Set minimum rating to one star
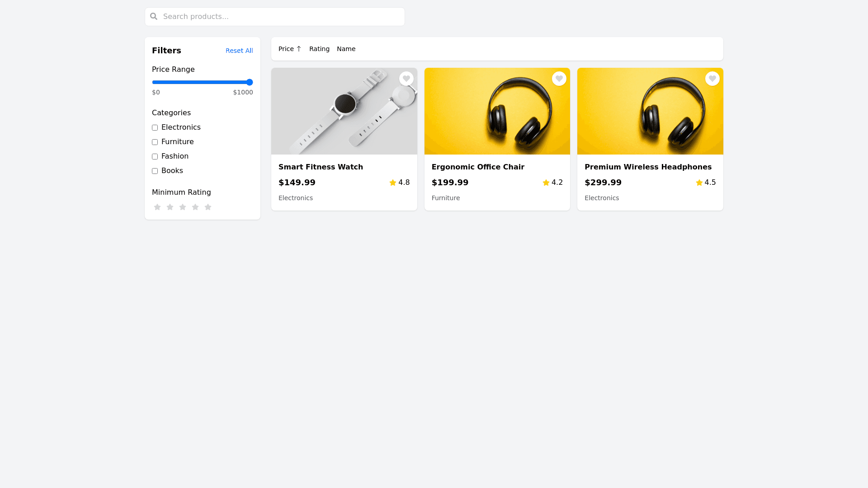Screen dimensions: 868x488 point(157,207)
